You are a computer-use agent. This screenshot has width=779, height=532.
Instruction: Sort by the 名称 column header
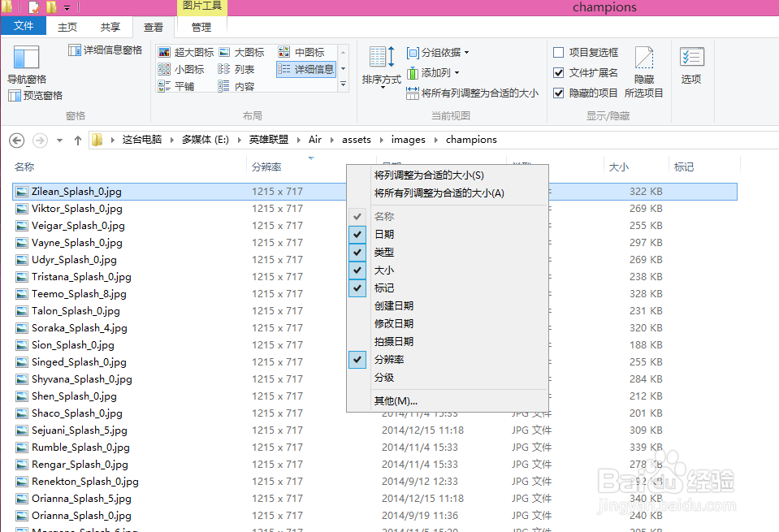128,167
